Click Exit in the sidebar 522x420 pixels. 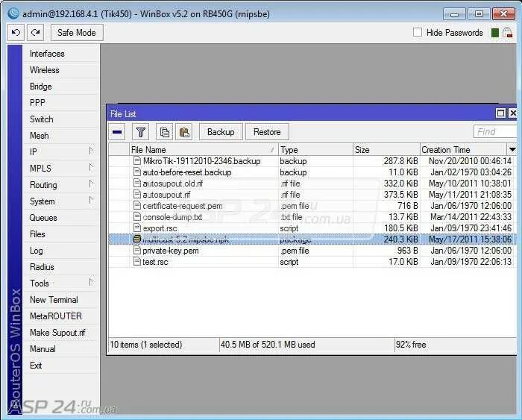point(60,366)
